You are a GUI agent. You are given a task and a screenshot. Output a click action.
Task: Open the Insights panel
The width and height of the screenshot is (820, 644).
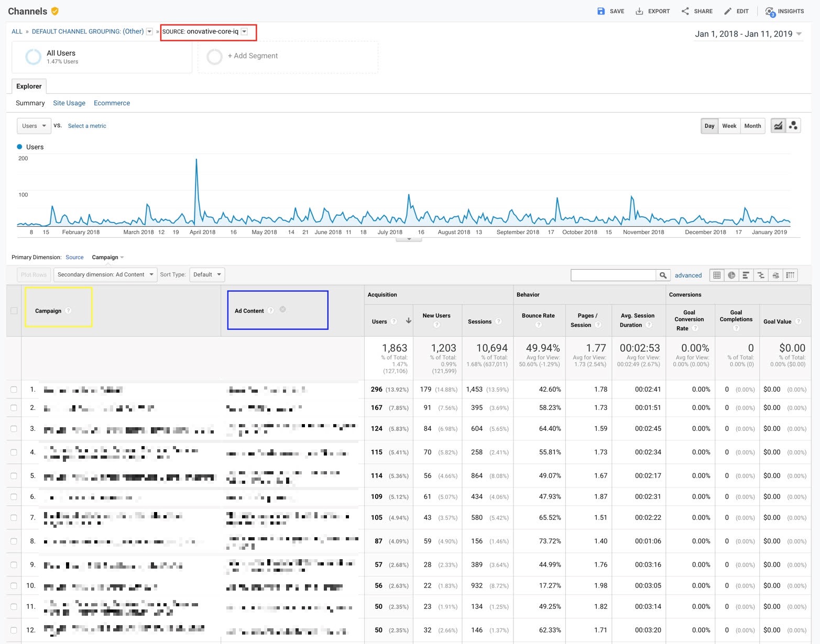(784, 11)
